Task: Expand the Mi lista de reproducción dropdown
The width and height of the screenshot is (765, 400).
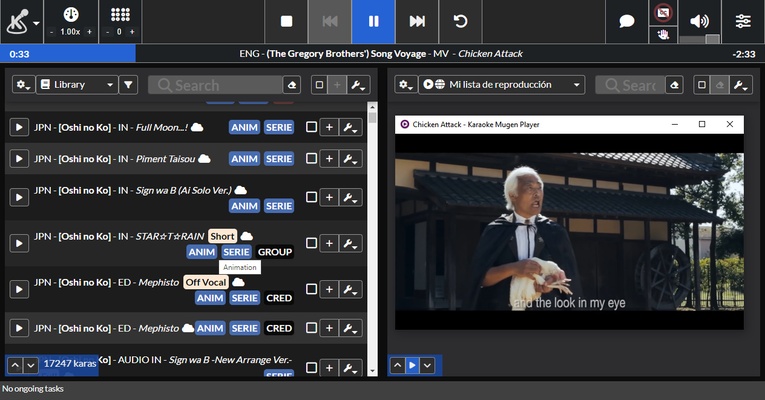Action: coord(502,85)
